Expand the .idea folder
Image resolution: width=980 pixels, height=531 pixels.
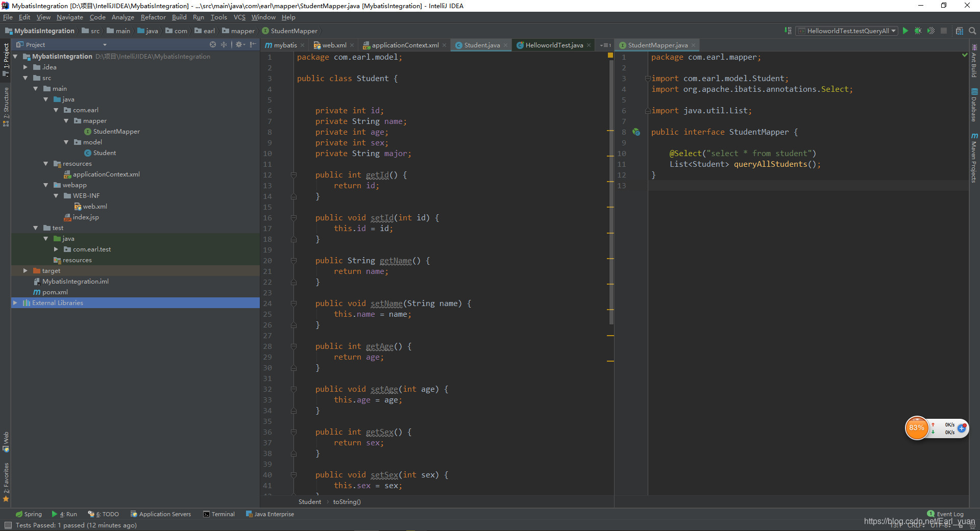[25, 67]
